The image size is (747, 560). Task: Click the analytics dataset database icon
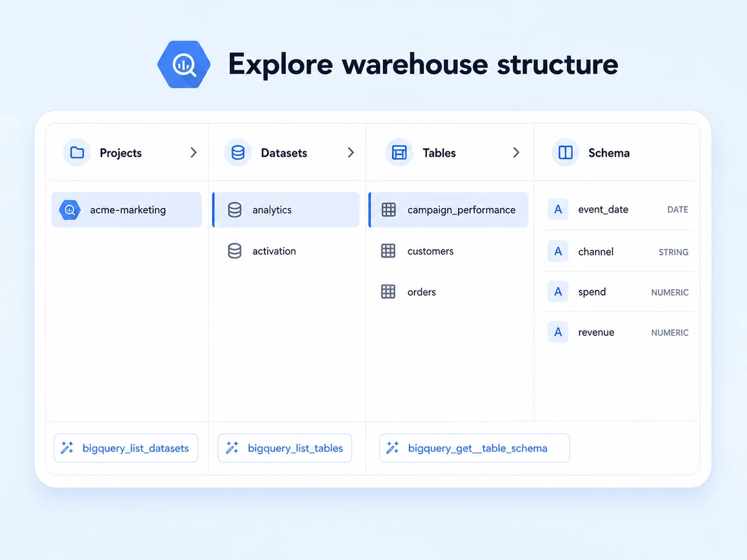click(x=235, y=210)
